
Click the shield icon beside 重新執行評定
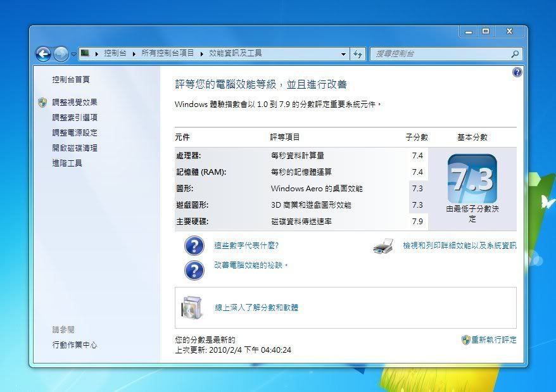tap(465, 340)
